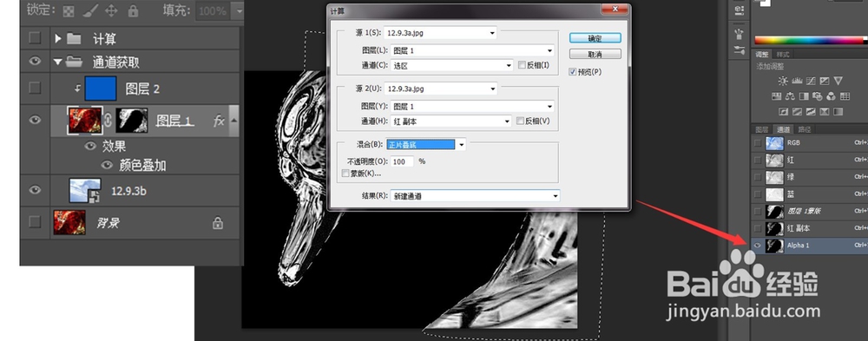
Task: Check 反相(I) for source 1
Action: 522,65
